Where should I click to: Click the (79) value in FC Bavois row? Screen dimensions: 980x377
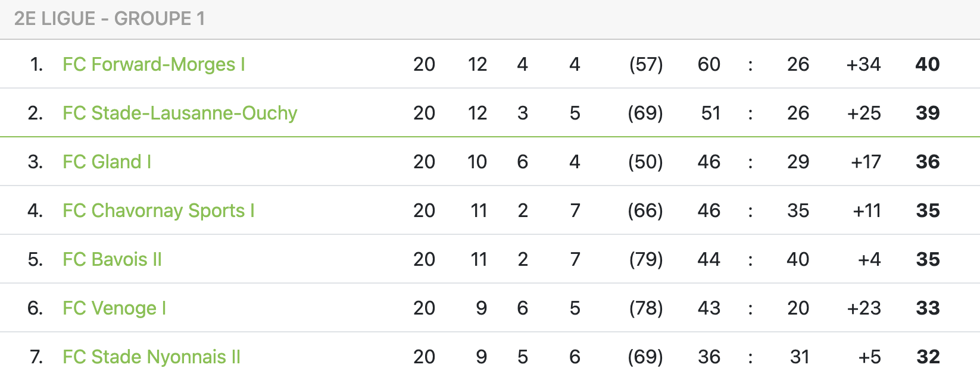645,259
